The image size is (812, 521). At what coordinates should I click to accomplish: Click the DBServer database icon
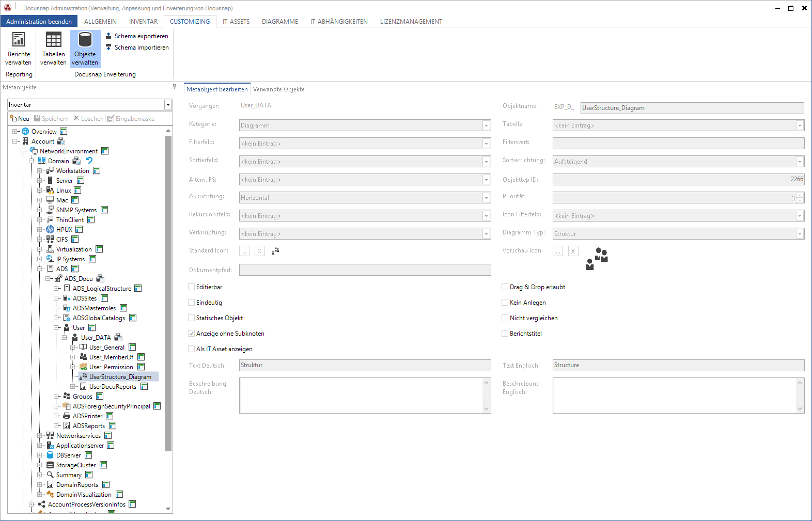(50, 455)
